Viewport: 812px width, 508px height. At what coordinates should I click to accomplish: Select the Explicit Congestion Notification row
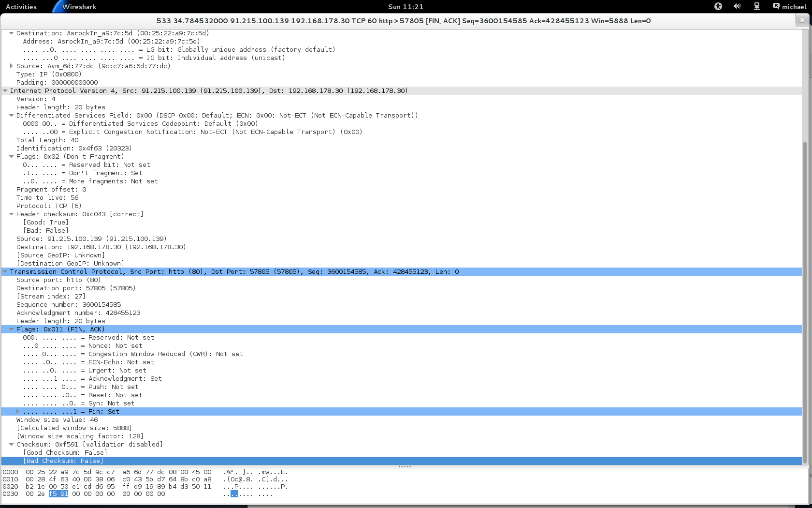402,132
